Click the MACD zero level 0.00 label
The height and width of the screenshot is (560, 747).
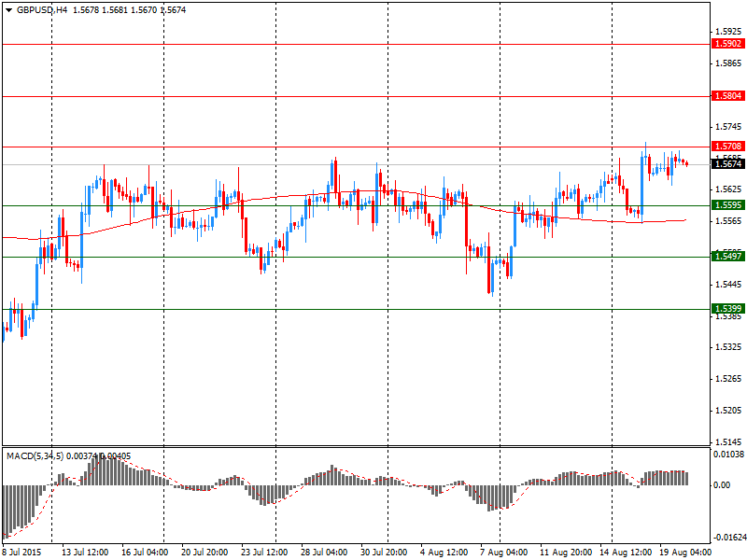pyautogui.click(x=722, y=485)
